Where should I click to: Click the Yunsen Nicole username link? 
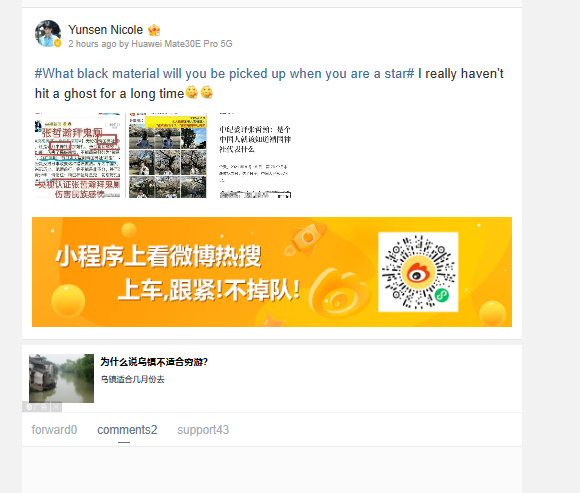point(105,30)
